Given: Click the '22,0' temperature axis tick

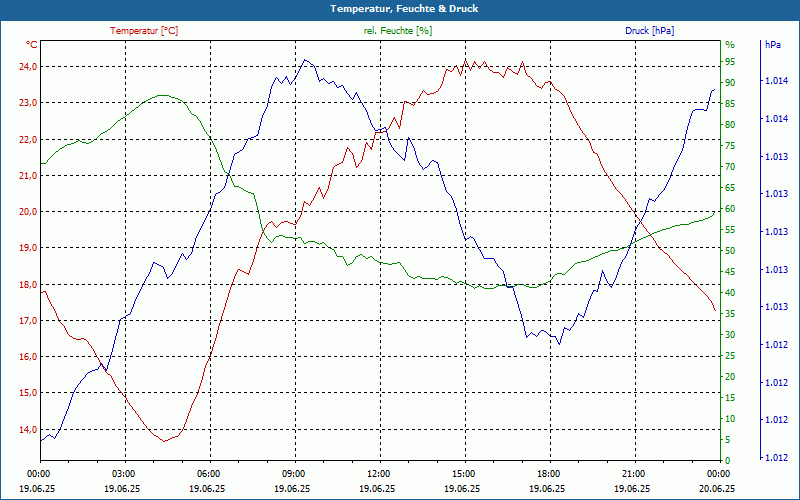Looking at the screenshot, I should coord(28,139).
